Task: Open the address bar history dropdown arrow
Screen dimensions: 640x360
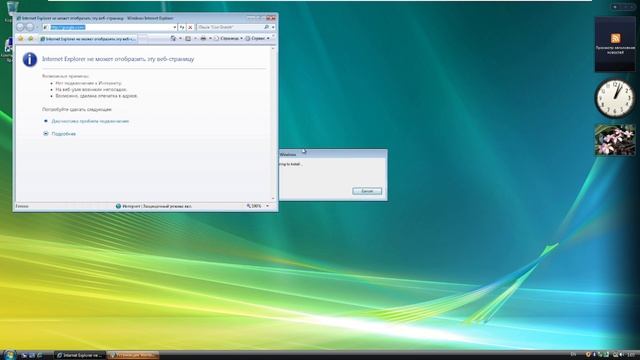Action: tap(175, 27)
